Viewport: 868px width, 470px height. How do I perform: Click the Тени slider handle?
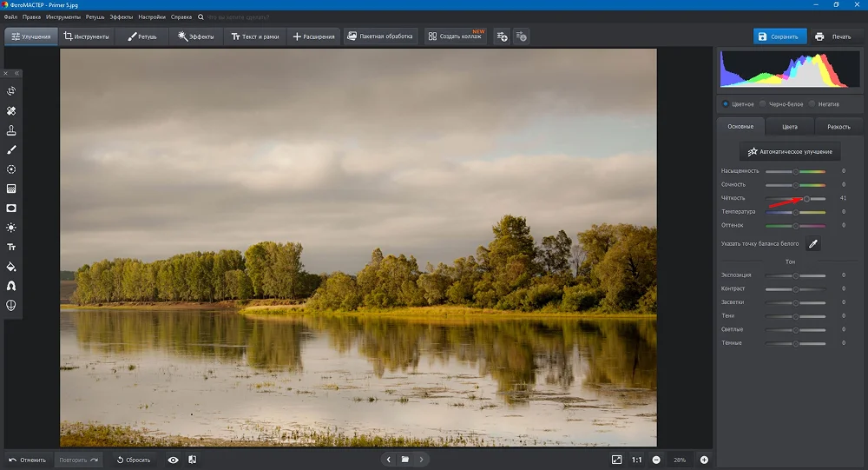click(x=795, y=316)
